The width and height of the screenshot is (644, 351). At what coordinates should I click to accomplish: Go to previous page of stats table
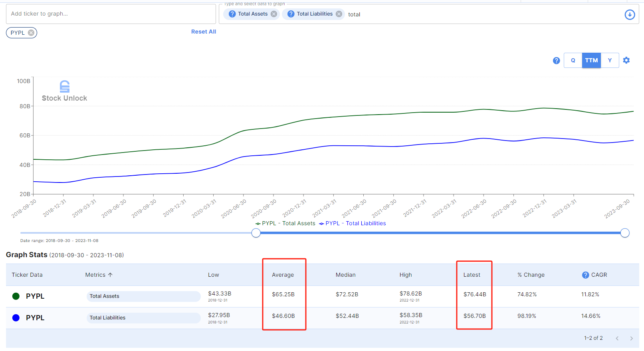[617, 338]
